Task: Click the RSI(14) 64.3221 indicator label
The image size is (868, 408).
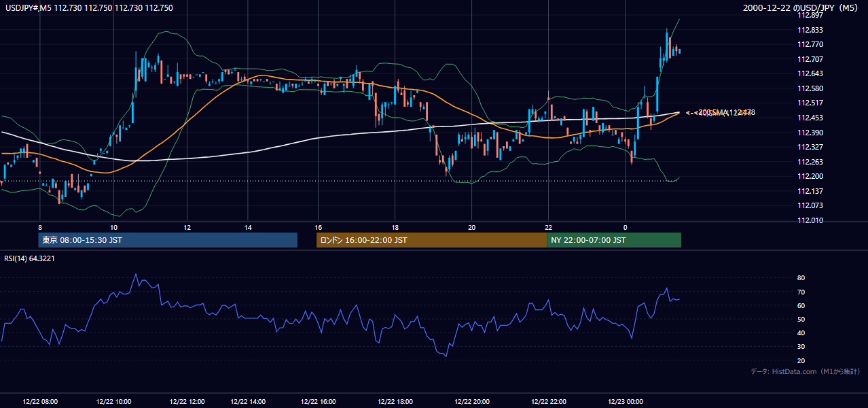Action: tap(30, 258)
